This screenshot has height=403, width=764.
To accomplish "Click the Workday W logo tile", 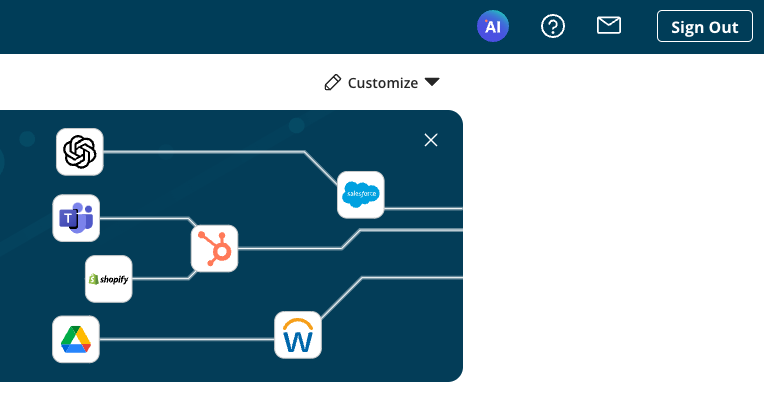I will coord(298,335).
